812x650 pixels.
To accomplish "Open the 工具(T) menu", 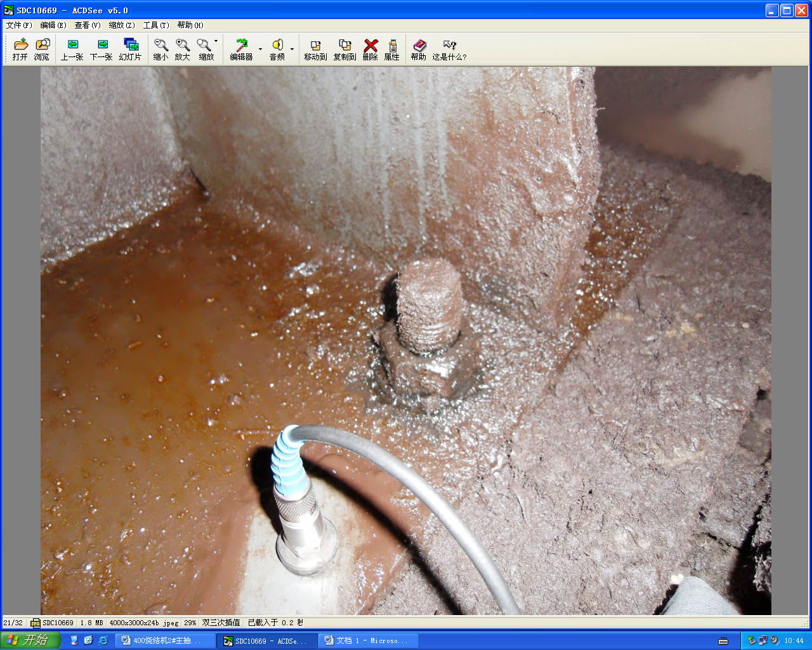I will (156, 25).
